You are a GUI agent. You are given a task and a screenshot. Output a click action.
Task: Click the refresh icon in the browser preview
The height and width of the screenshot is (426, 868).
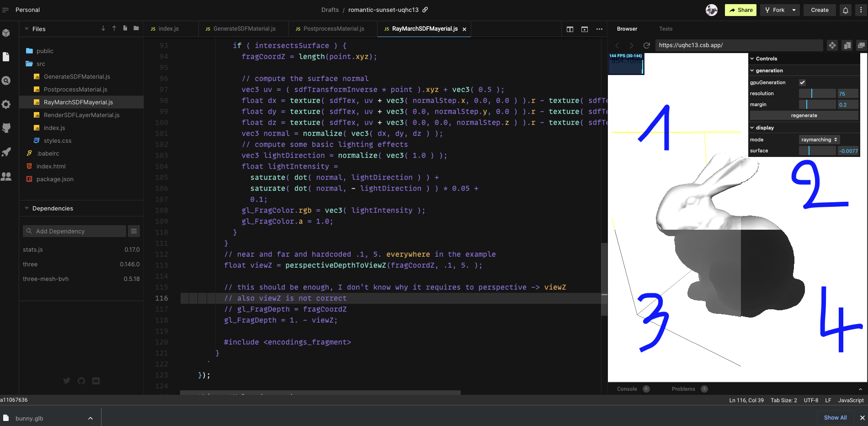[646, 45]
